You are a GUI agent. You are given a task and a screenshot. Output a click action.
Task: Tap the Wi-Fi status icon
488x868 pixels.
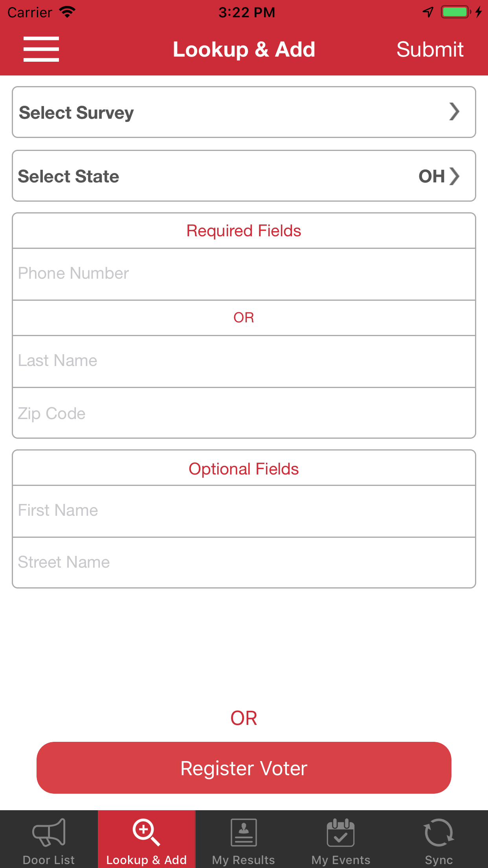click(68, 11)
